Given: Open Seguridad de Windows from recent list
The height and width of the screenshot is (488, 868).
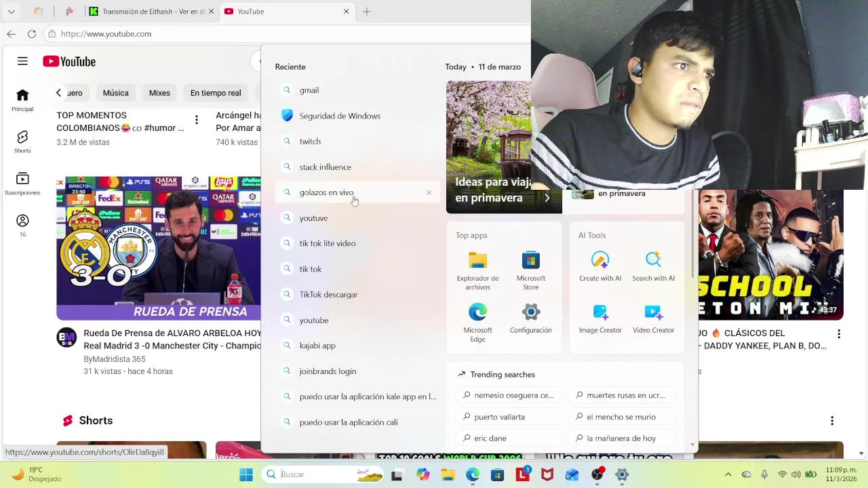Looking at the screenshot, I should pos(357,116).
